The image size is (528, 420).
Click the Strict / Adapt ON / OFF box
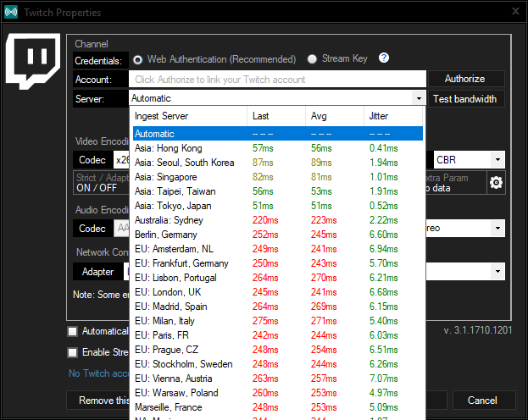(102, 183)
